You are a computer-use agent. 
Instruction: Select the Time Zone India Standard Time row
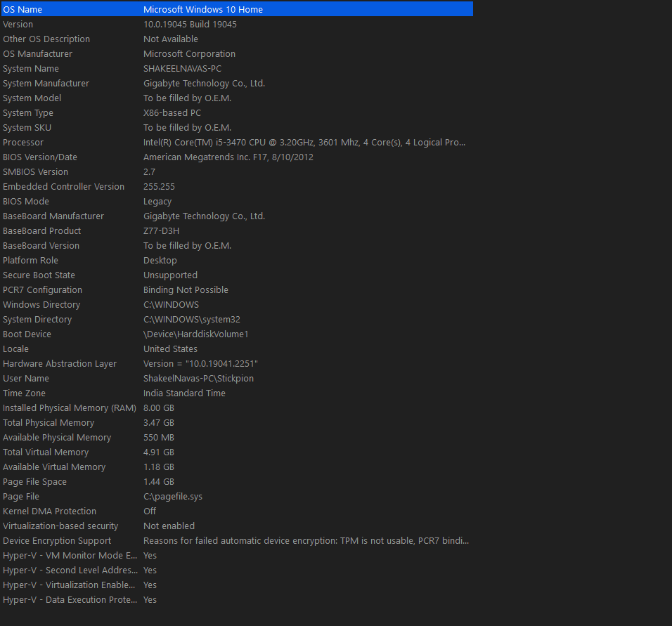(x=237, y=393)
